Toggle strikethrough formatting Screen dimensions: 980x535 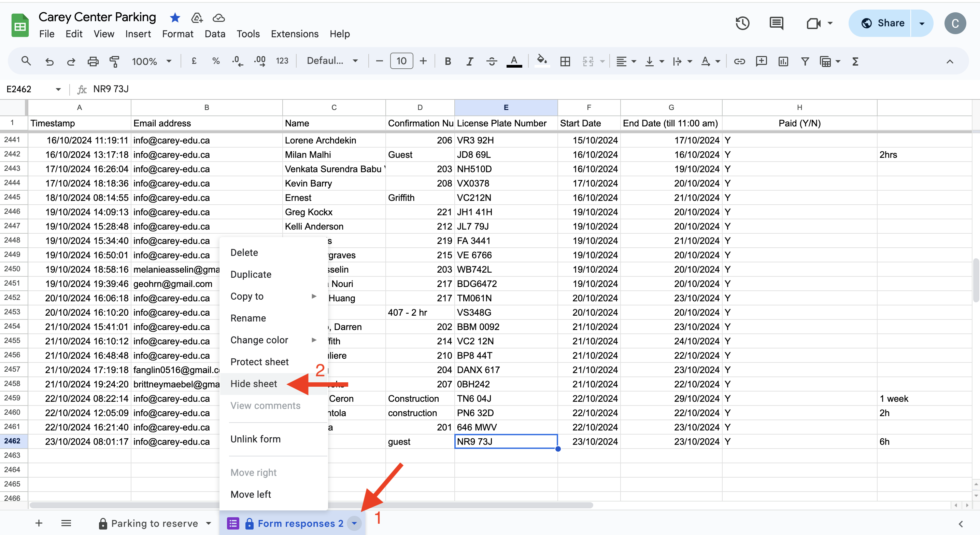coord(492,61)
